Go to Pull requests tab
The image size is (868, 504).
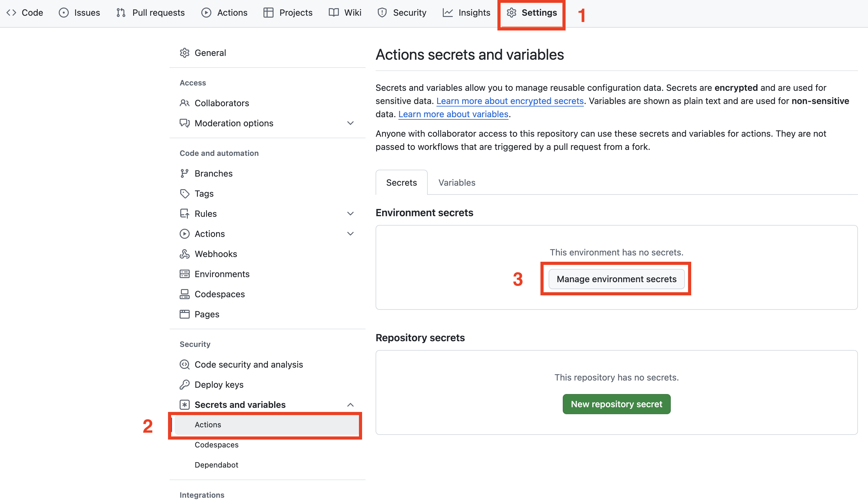coord(150,13)
